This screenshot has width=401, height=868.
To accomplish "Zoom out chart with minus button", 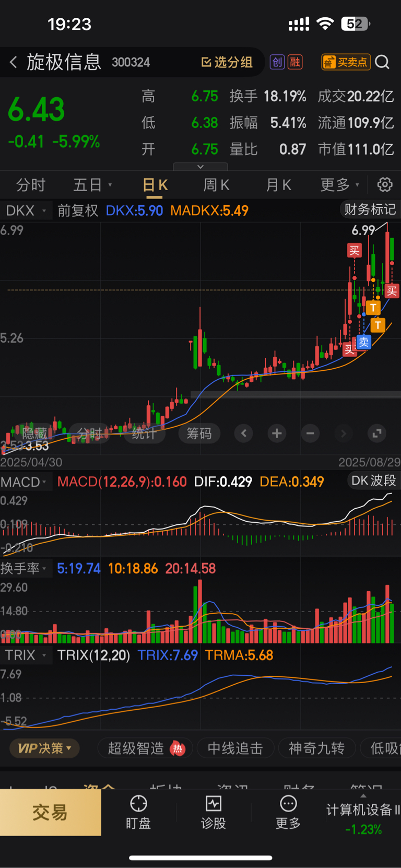I will (310, 433).
